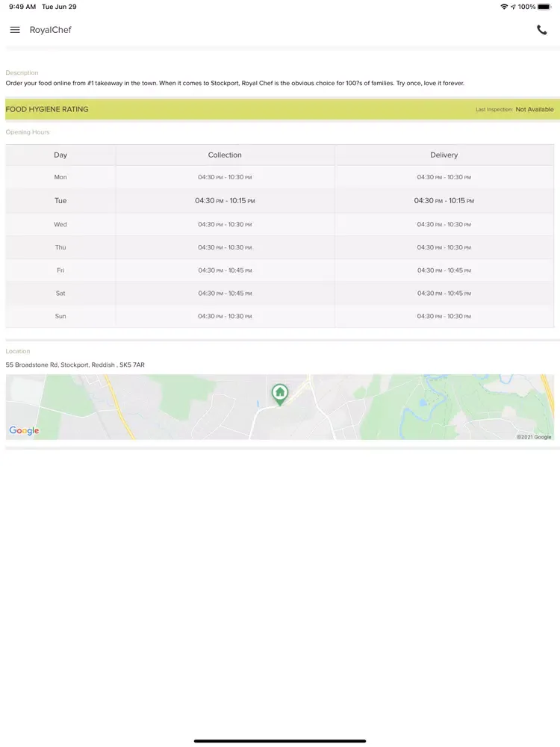Tap the phone call icon
Image resolution: width=560 pixels, height=747 pixels.
[x=542, y=30]
